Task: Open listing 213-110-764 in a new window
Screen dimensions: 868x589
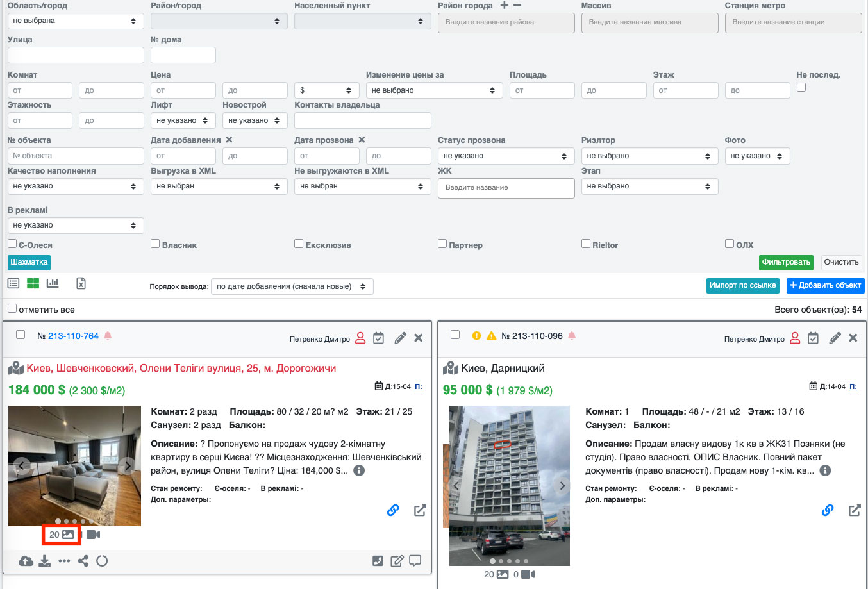Action: click(x=420, y=510)
